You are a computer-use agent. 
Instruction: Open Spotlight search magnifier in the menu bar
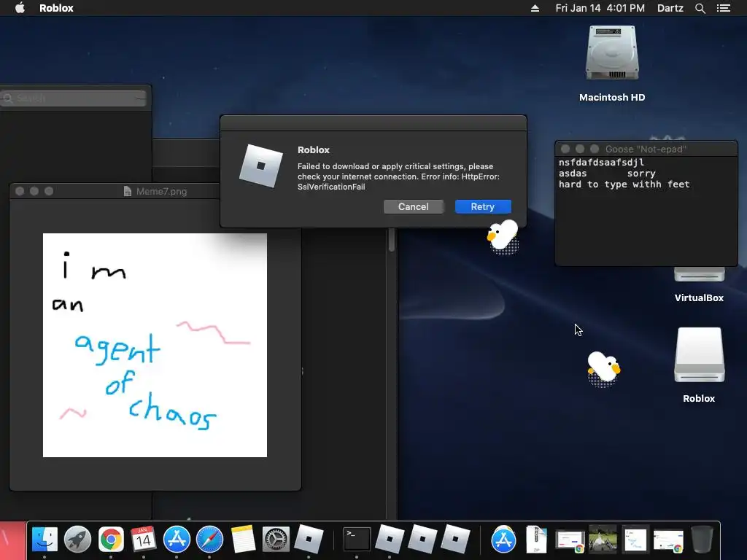tap(700, 8)
